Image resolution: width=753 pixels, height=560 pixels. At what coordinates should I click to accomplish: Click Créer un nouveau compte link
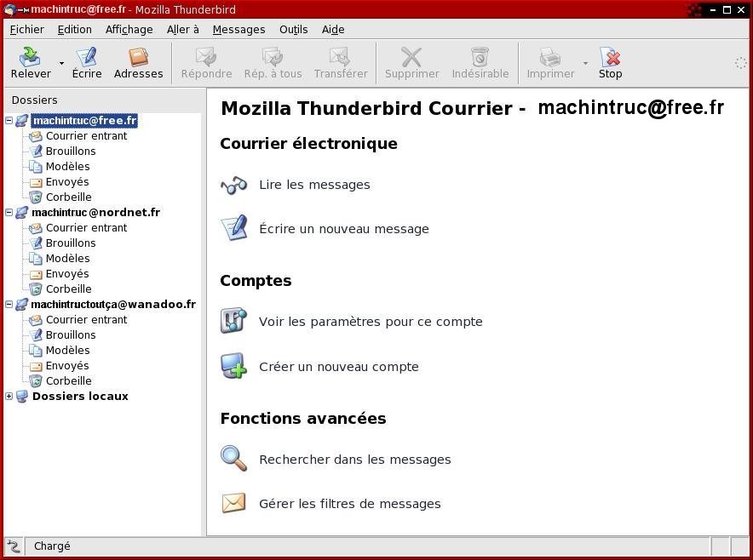click(338, 367)
